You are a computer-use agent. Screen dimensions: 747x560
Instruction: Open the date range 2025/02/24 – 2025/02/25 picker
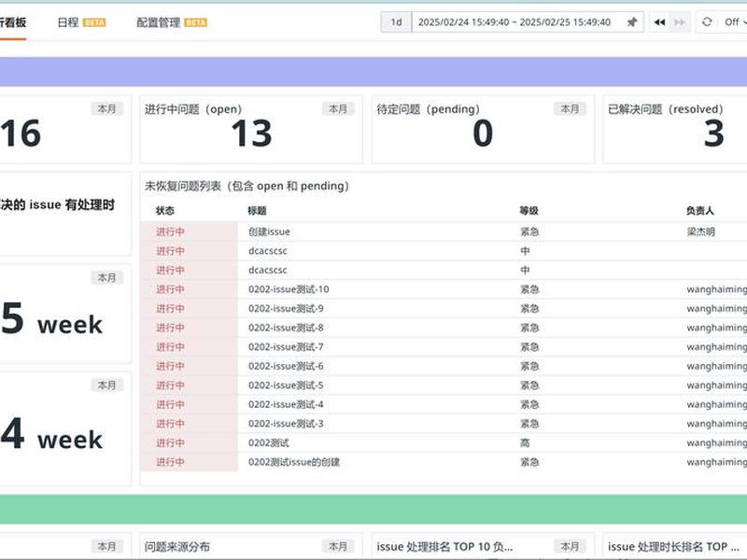[x=514, y=22]
